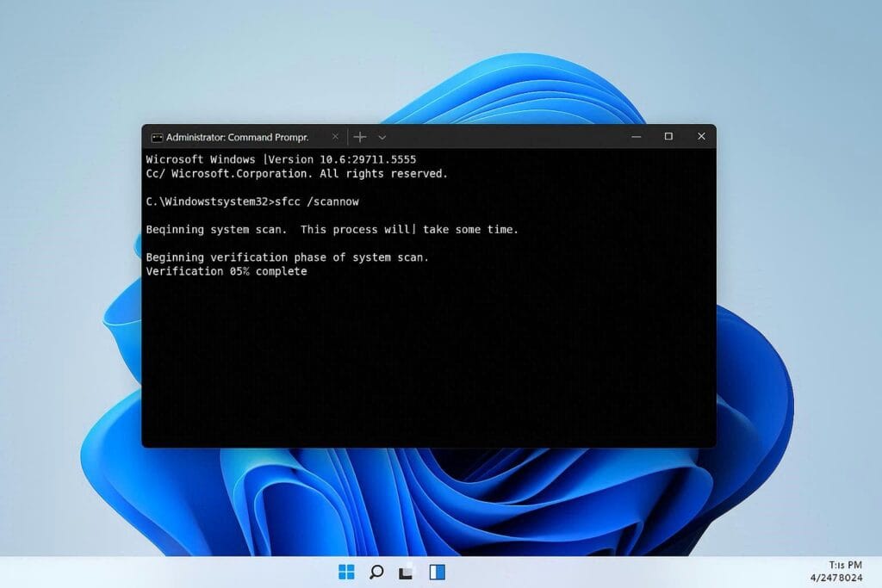Click the Command Prompt icon in the tab
Viewport: 882px width, 588px height.
[157, 137]
